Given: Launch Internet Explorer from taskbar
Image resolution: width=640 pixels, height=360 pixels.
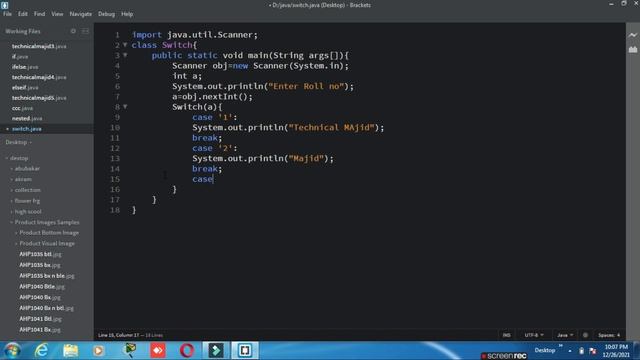Looking at the screenshot, I should click(x=42, y=350).
